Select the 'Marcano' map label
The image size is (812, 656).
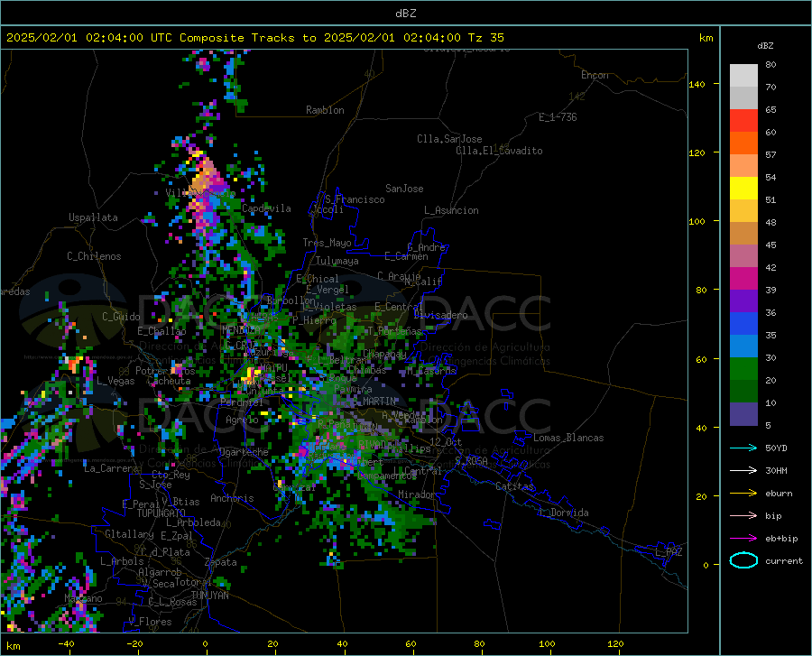point(83,598)
